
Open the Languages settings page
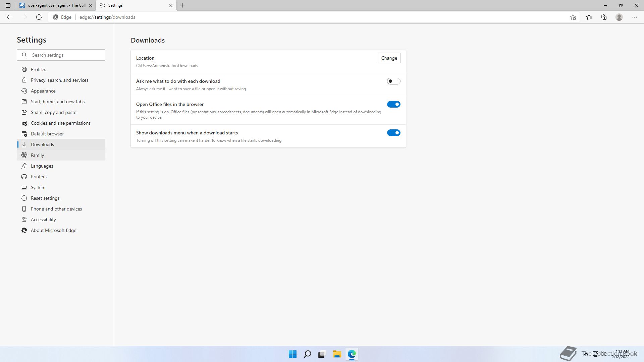coord(61,166)
